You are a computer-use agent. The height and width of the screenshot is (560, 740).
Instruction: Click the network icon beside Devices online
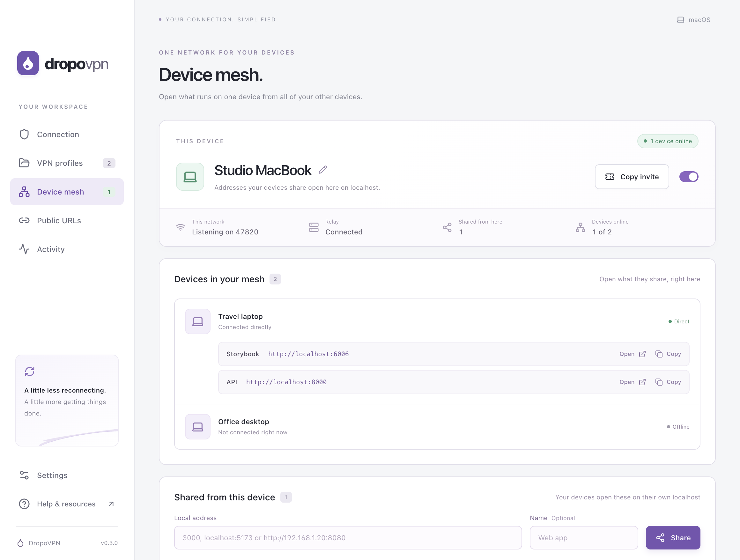581,227
